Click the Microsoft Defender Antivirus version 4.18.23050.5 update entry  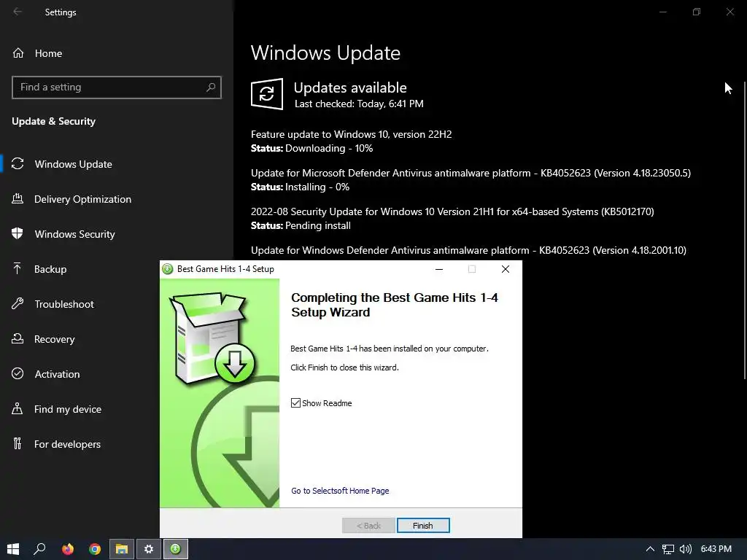[471, 173]
